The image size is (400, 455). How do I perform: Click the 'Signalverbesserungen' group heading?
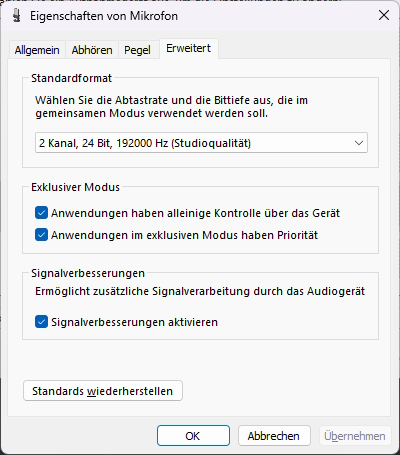point(88,273)
